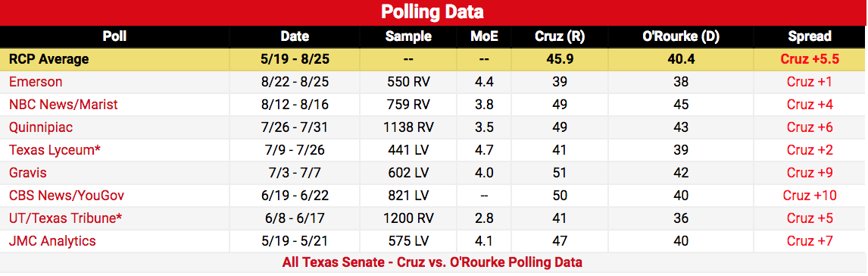Open the Emerson poll link
The width and height of the screenshot is (868, 276).
coord(36,82)
